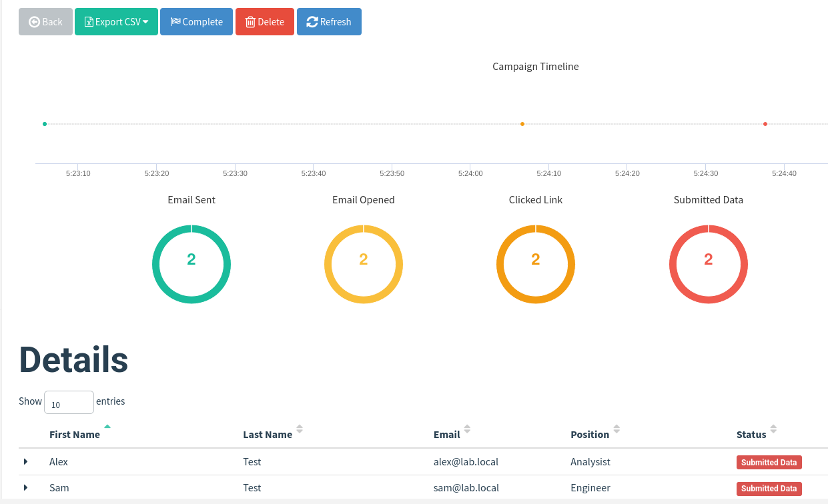Click the 5:24:00 timeline axis label
This screenshot has height=504, width=828.
pyautogui.click(x=470, y=173)
